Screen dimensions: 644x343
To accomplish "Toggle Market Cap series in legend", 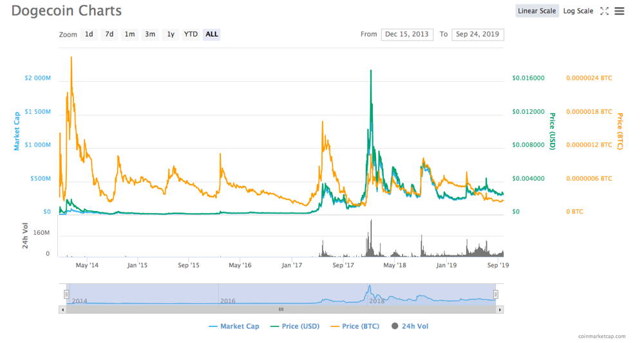I will click(x=234, y=326).
